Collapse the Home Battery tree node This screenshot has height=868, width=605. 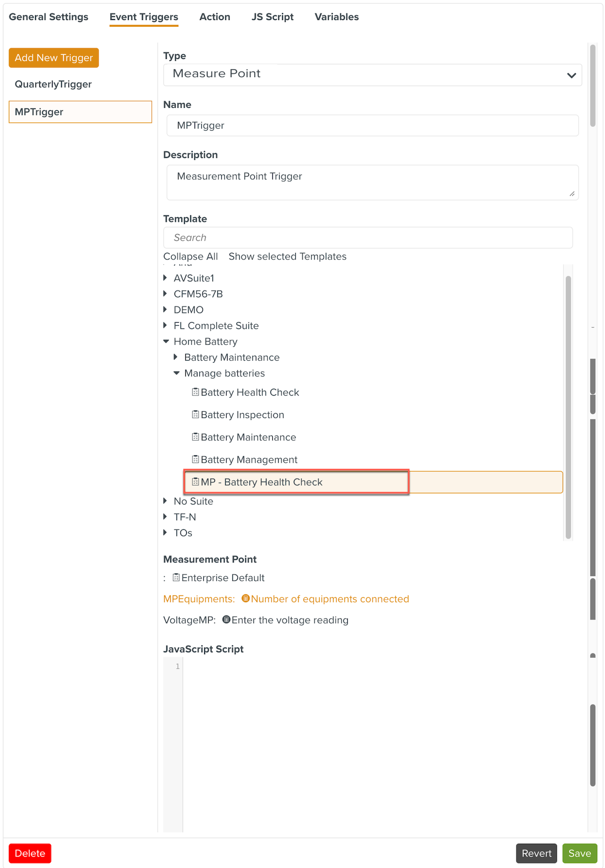[166, 342]
